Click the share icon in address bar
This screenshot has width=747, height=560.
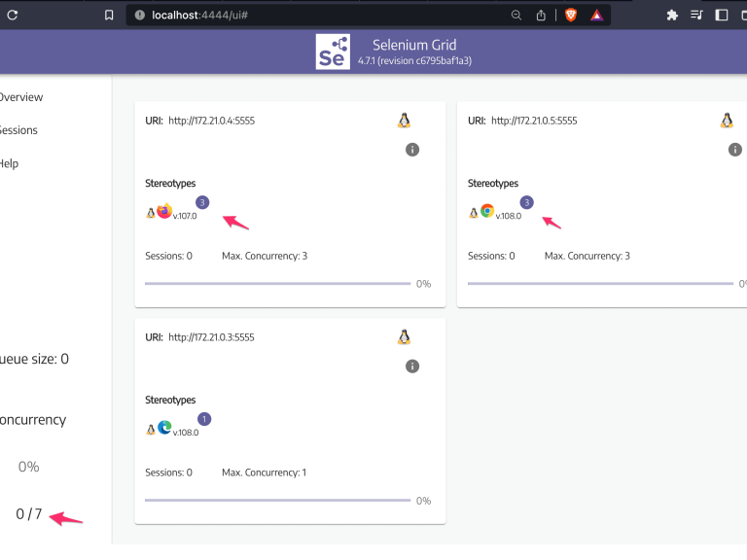point(542,15)
